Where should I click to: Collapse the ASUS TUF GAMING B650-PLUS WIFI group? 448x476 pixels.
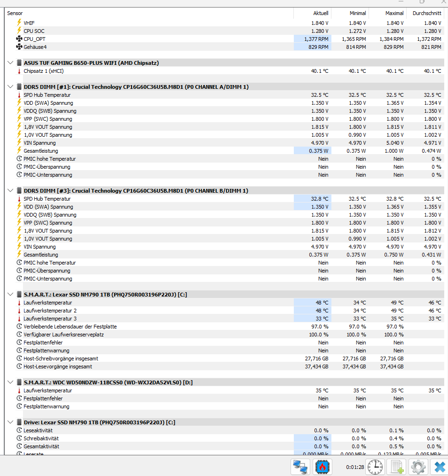pyautogui.click(x=10, y=63)
